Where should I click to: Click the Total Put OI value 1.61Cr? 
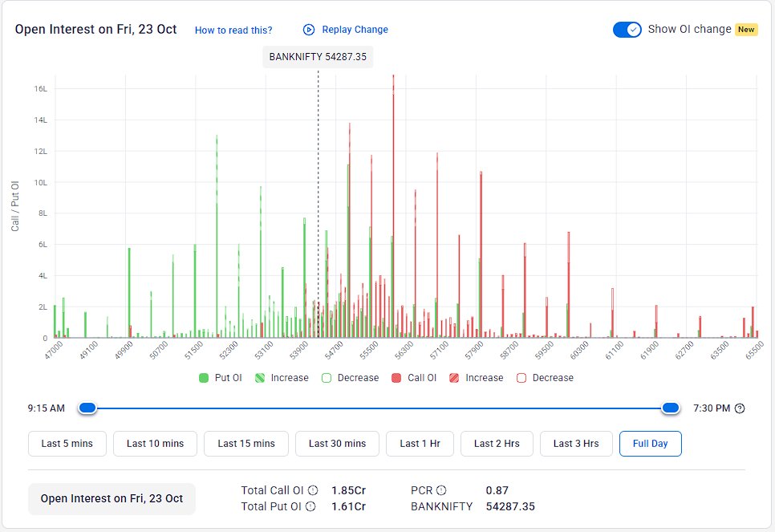click(348, 506)
